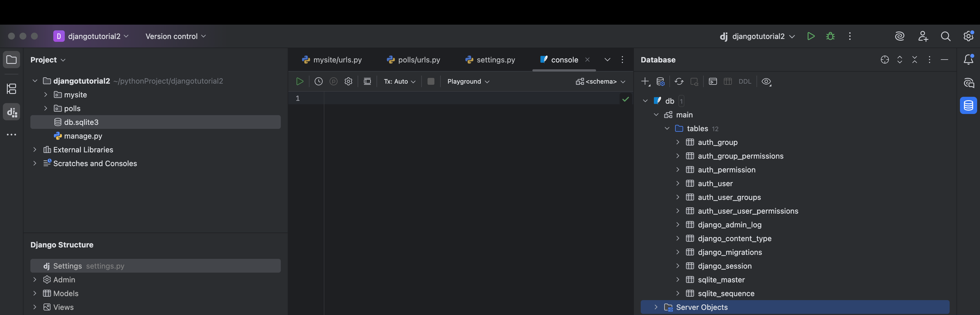This screenshot has height=315, width=980.
Task: Expand the Models node in Django Structure
Action: coord(35,293)
